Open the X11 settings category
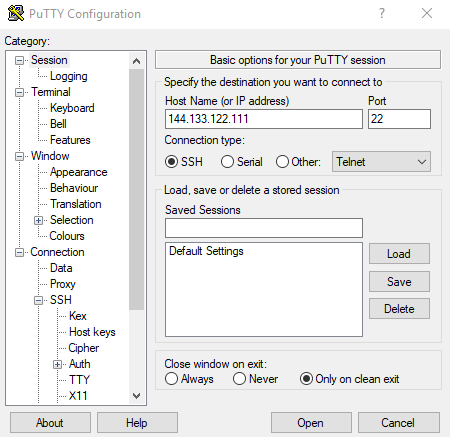 click(78, 396)
